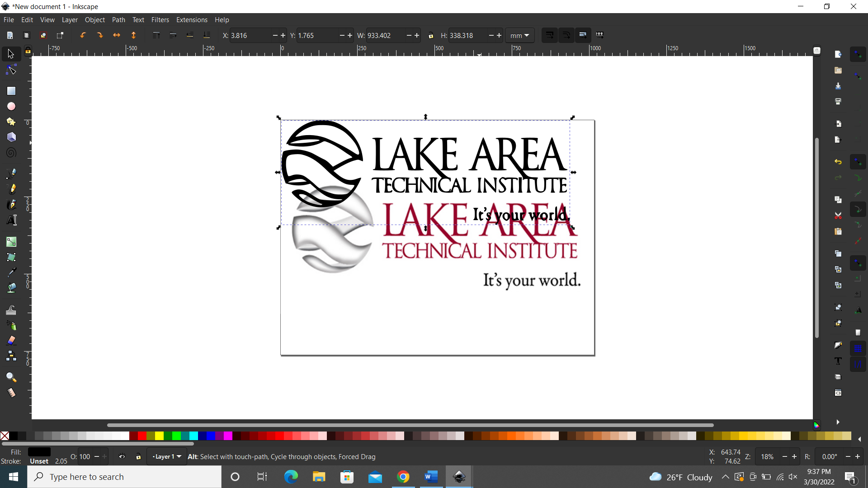868x488 pixels.
Task: Flip the selection horizontally
Action: tap(117, 35)
